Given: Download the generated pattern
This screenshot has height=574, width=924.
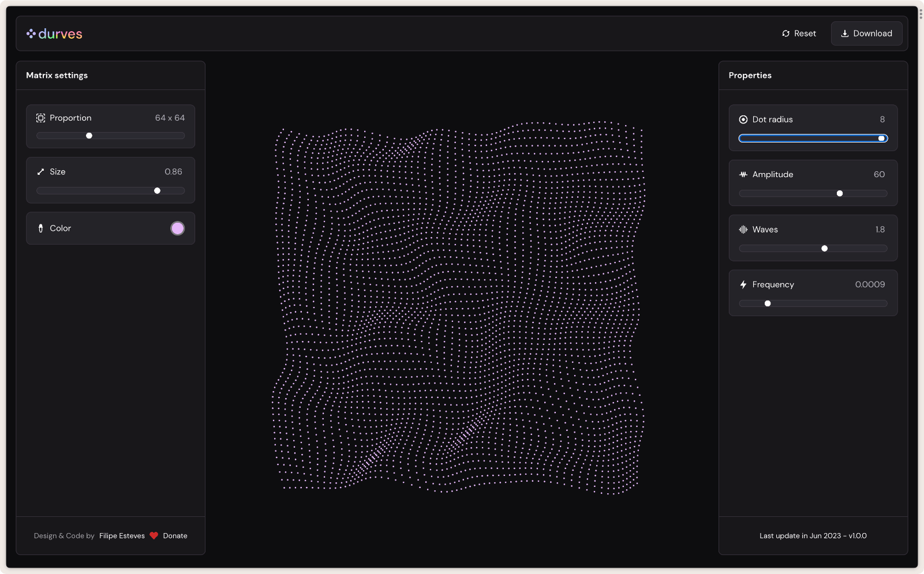Looking at the screenshot, I should click(x=866, y=33).
